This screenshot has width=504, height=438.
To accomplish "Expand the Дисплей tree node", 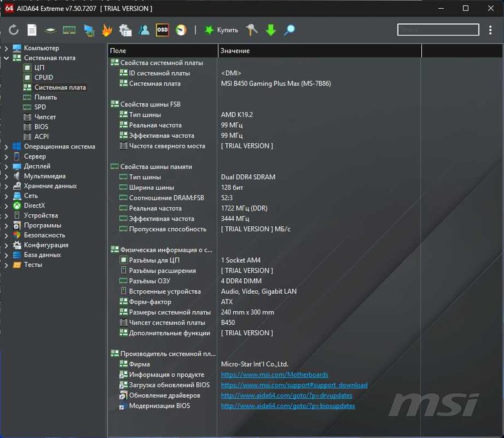I will pyautogui.click(x=6, y=167).
